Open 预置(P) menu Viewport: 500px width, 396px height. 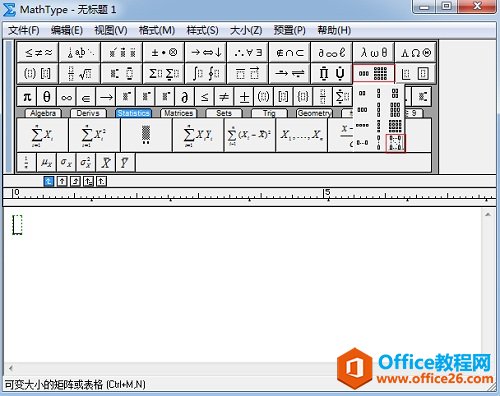(x=289, y=30)
